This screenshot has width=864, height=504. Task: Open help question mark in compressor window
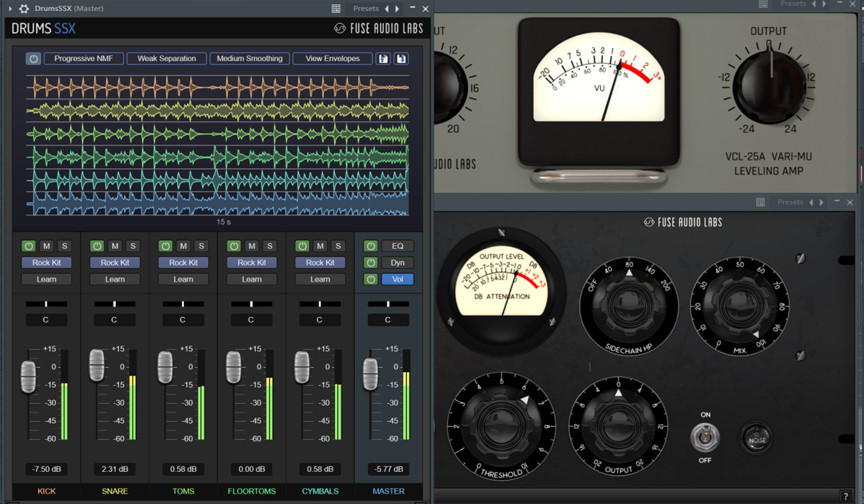coord(846,496)
